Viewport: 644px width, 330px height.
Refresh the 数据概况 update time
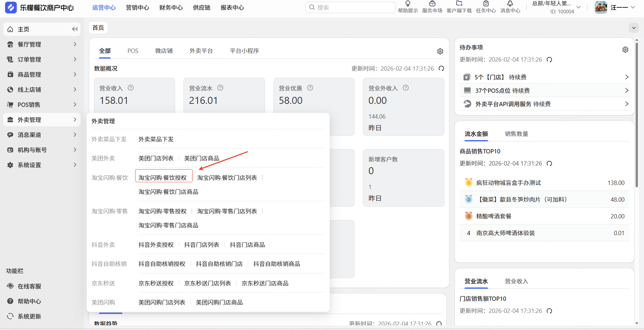click(x=441, y=68)
